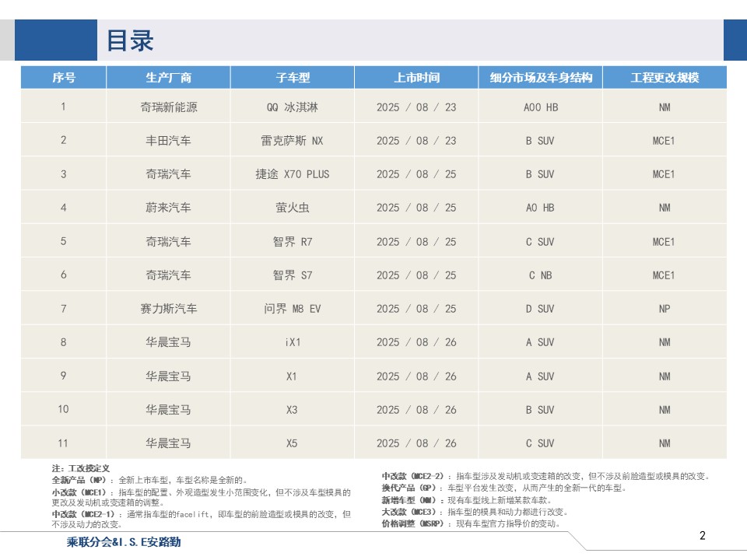
Task: Click the sequence number "11"
Action: [63, 443]
